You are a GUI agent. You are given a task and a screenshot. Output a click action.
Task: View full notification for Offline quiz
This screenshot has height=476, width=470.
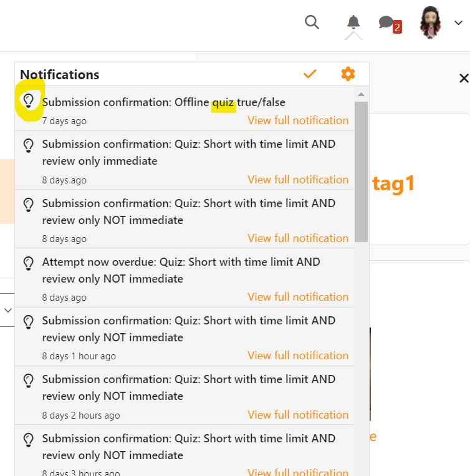point(298,120)
